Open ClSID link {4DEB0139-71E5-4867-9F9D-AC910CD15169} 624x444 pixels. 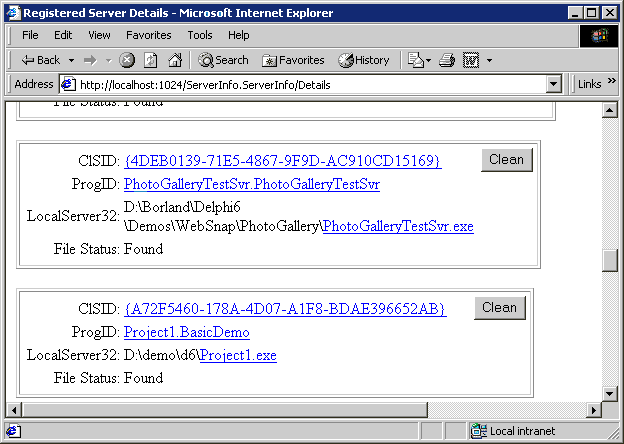283,161
